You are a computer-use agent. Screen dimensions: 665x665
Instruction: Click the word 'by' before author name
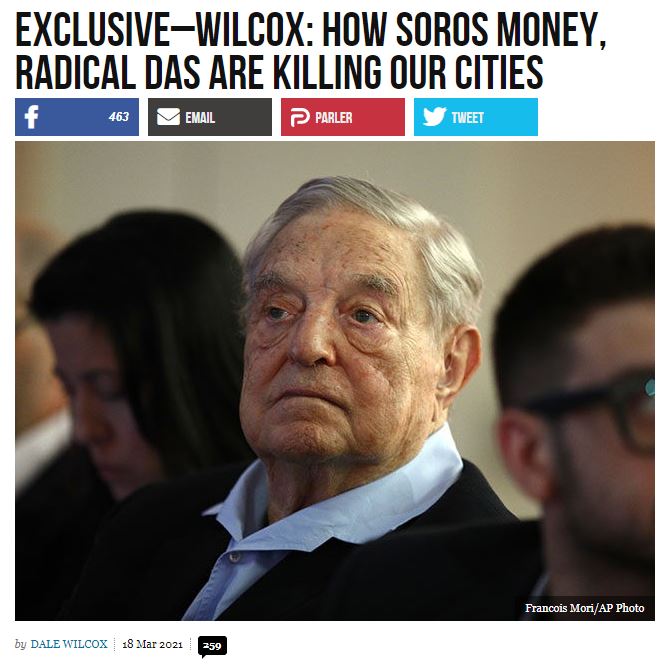tap(20, 645)
